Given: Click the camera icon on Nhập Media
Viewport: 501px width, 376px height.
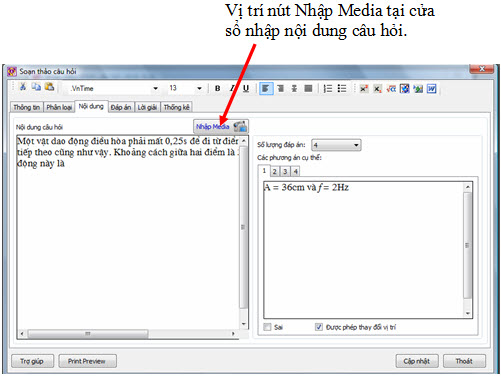Looking at the screenshot, I should (240, 127).
